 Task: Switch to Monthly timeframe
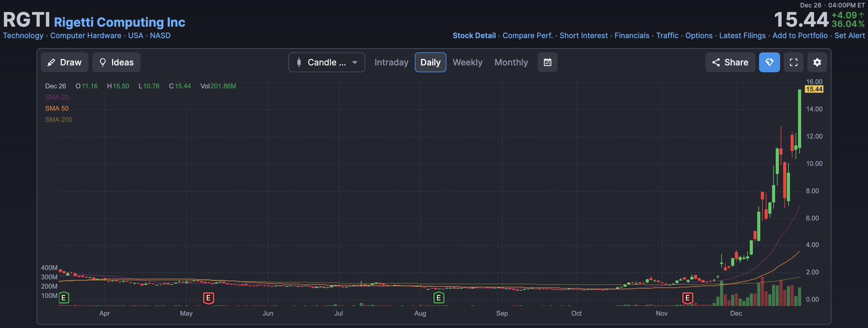coord(511,62)
